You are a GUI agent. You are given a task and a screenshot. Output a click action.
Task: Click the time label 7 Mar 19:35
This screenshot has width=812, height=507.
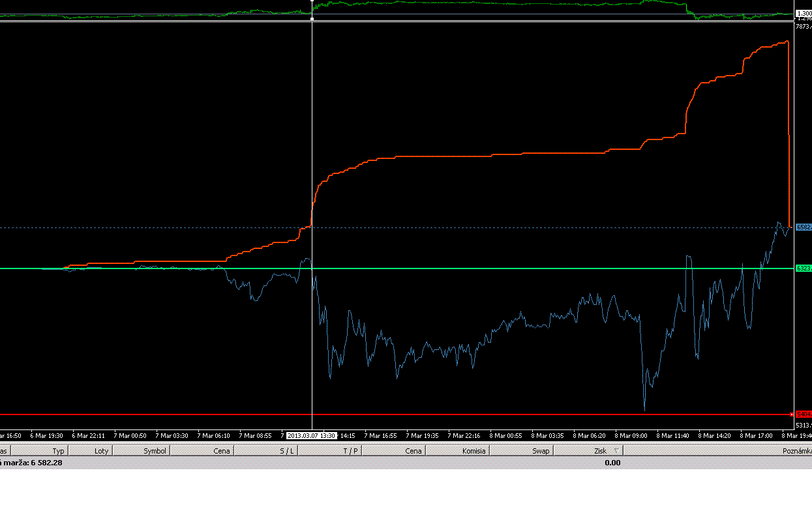click(423, 435)
